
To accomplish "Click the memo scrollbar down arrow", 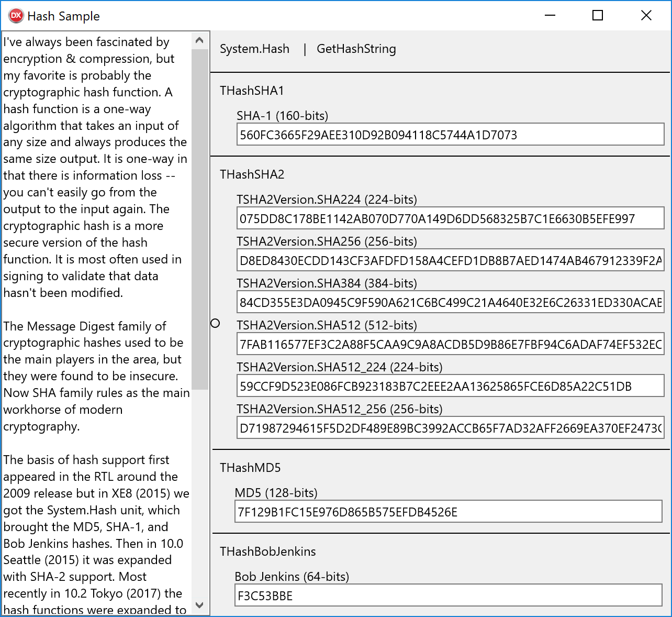I will click(199, 605).
